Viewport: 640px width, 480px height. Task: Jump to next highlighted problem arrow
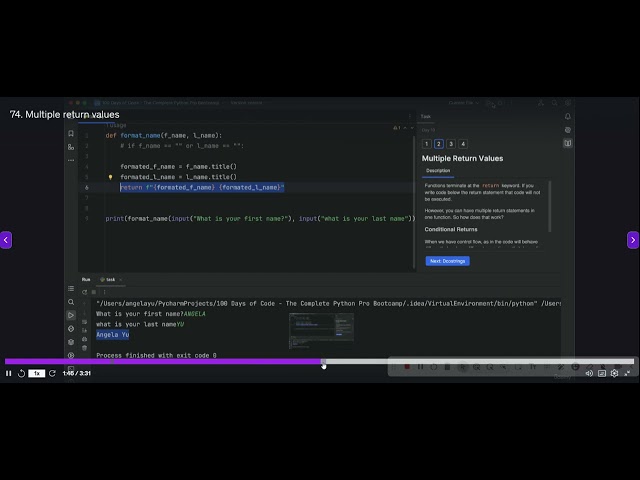point(412,128)
